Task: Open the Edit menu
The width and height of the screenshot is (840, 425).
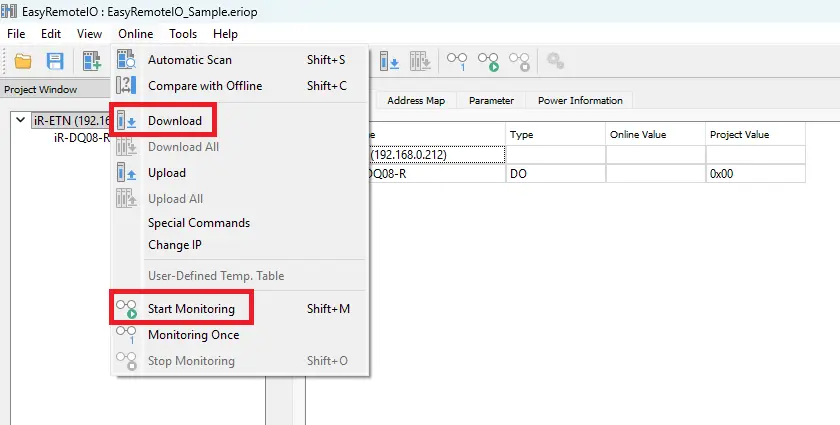Action: click(x=51, y=34)
